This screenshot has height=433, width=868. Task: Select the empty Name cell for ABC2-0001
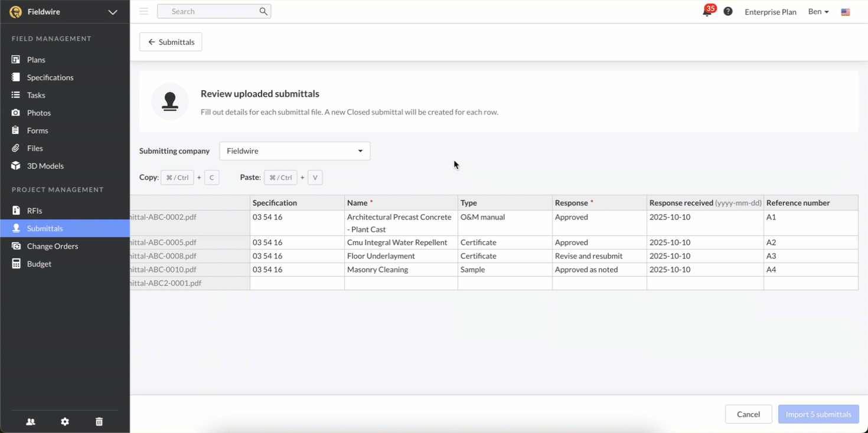pos(400,283)
